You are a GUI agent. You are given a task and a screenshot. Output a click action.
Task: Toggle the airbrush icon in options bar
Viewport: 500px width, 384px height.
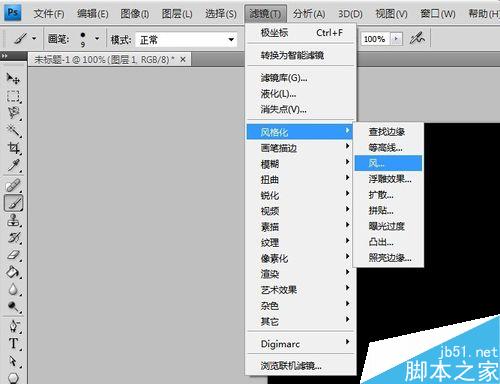(x=417, y=39)
